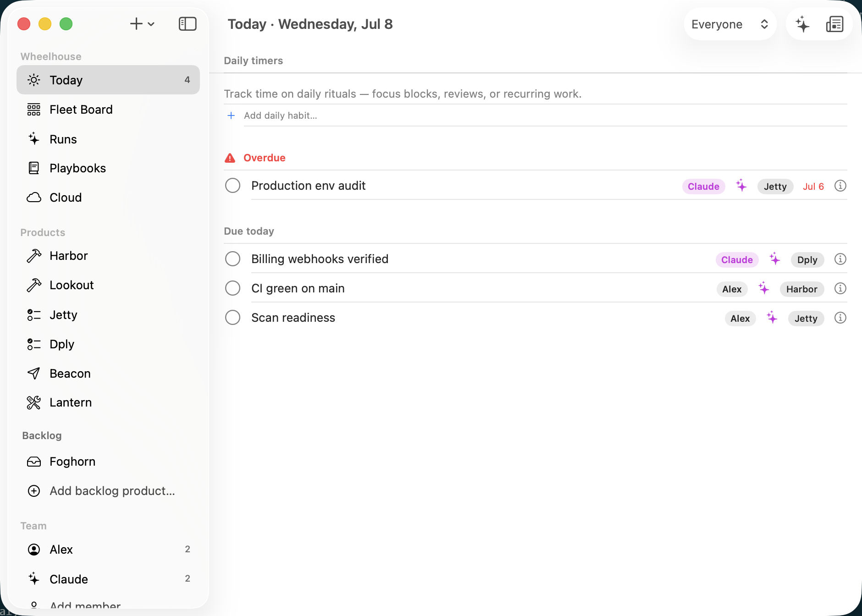Image resolution: width=862 pixels, height=616 pixels.
Task: Click the sparkle icon on Billing webhooks verified
Action: [x=775, y=259]
